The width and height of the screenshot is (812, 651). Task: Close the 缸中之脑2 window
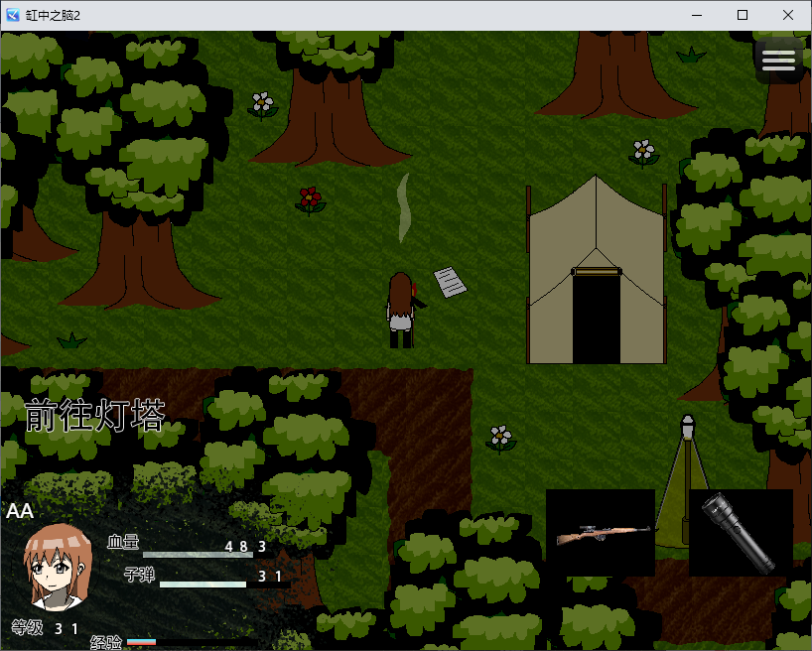[x=787, y=15]
